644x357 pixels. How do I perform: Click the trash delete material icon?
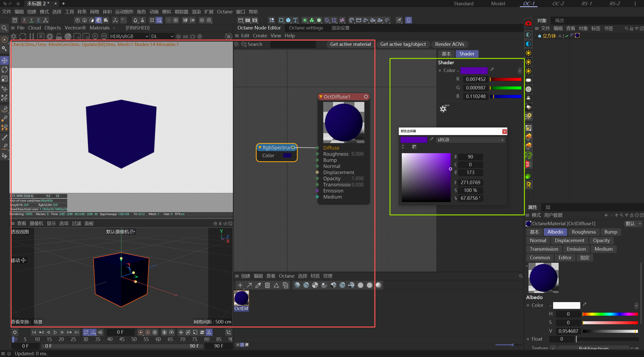[267, 285]
